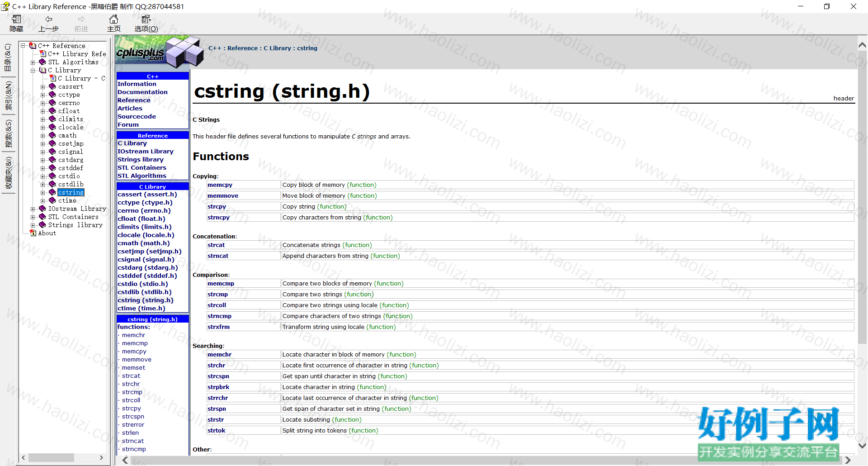Click the C++ Library Reference page icon
The image size is (868, 466).
[x=43, y=54]
